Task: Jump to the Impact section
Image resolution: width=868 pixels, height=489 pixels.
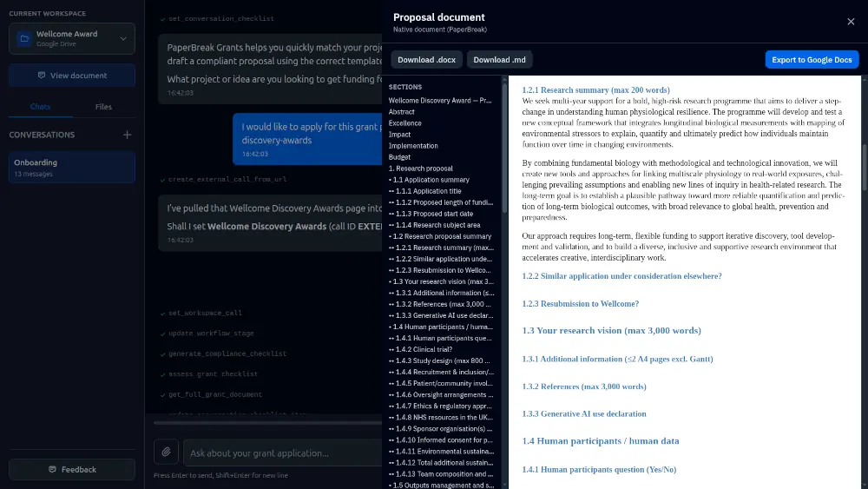Action: [x=399, y=135]
